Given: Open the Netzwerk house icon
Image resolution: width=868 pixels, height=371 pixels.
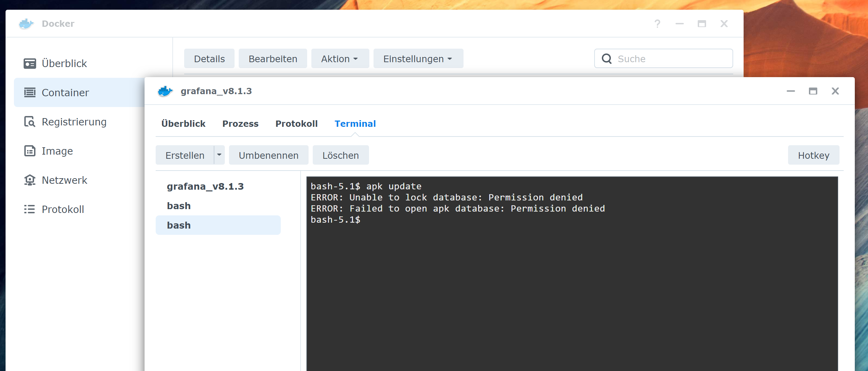Looking at the screenshot, I should [30, 180].
